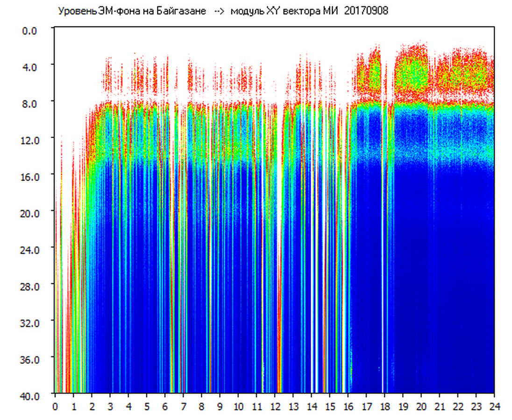Click the x-axis hour label 24
Screen dimensions: 512x420
[494, 406]
